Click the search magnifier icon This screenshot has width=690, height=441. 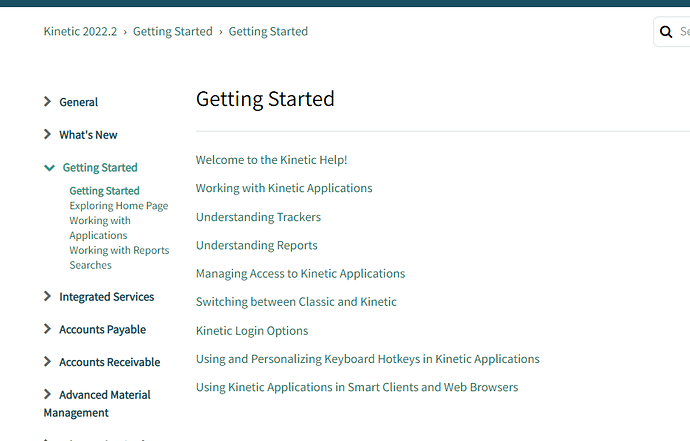(x=666, y=32)
